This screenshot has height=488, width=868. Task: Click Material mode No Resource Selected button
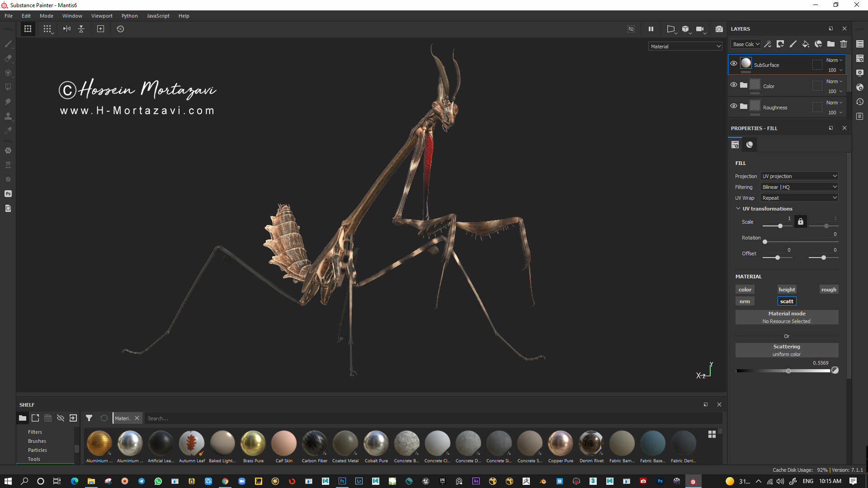[787, 317]
